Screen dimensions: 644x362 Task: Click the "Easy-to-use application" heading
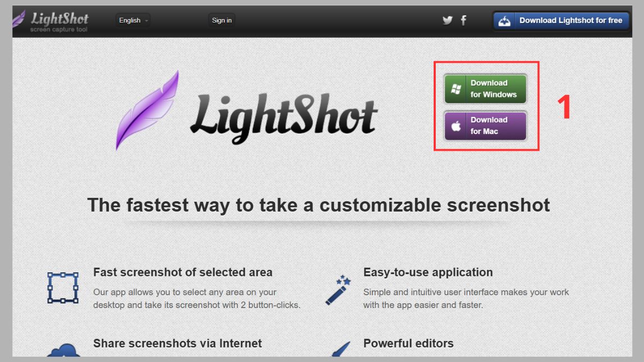click(428, 272)
